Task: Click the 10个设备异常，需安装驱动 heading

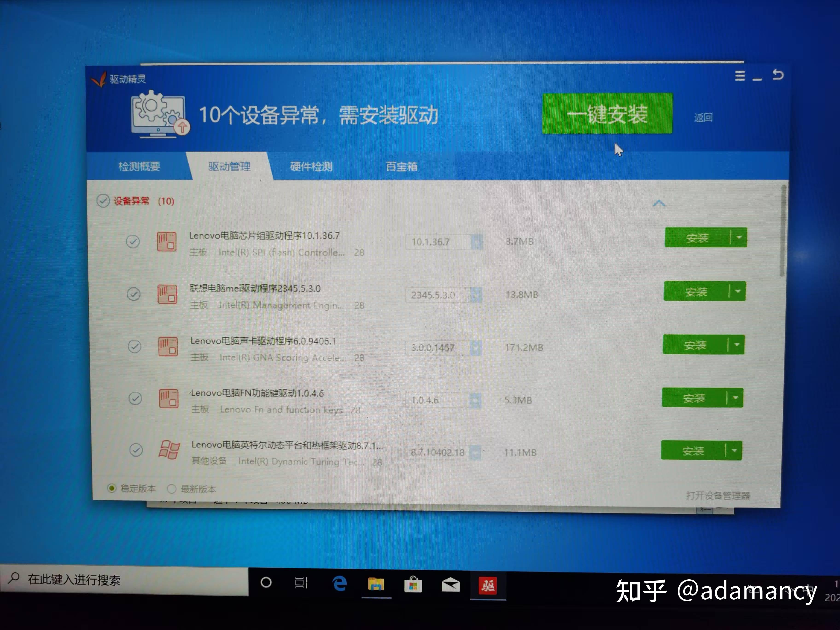Action: (318, 115)
